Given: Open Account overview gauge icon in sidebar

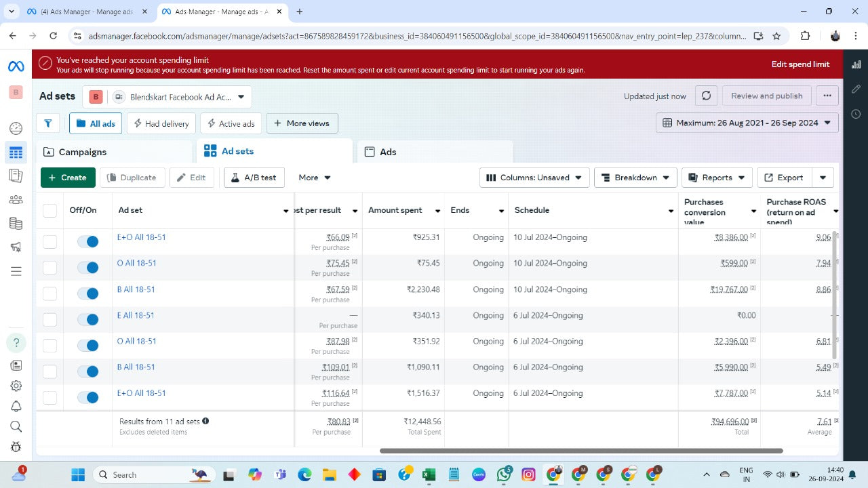Looking at the screenshot, I should [x=16, y=128].
